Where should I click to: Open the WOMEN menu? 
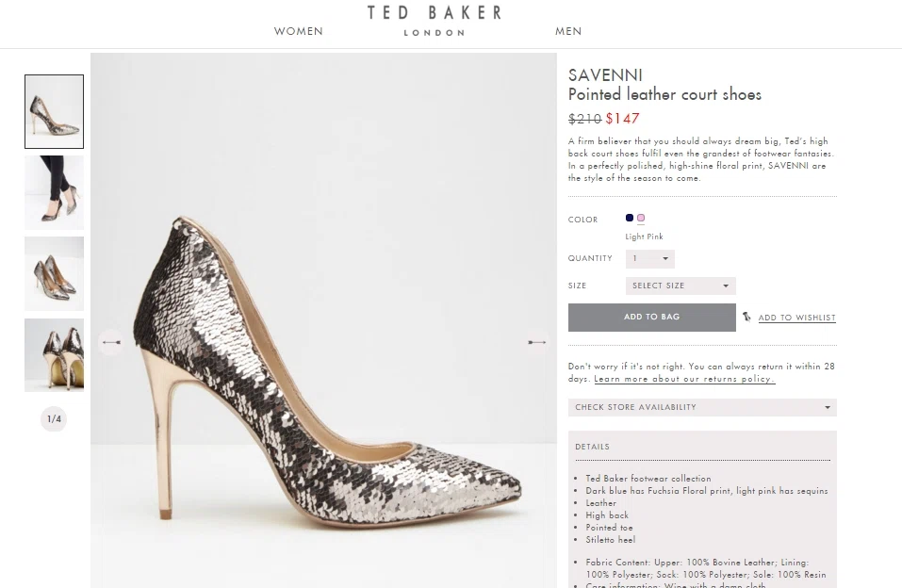pos(298,31)
